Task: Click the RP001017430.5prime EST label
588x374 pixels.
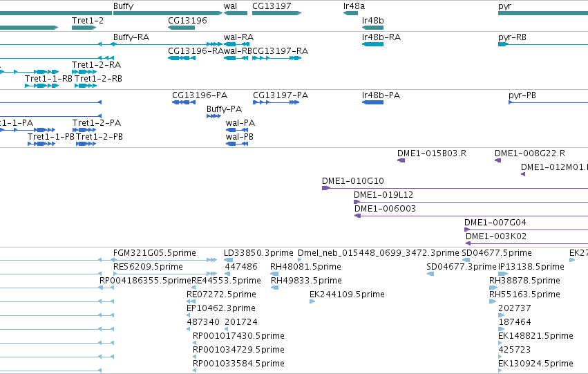Action: click(x=238, y=337)
